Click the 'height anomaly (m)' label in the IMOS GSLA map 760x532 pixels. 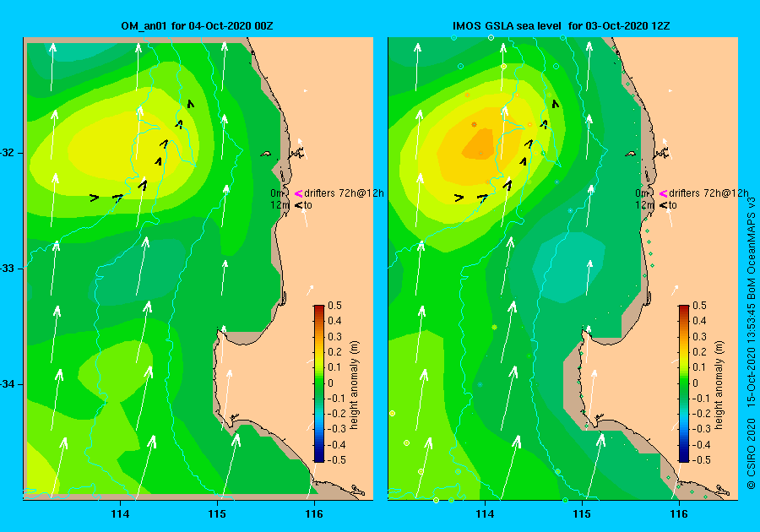[x=719, y=385]
